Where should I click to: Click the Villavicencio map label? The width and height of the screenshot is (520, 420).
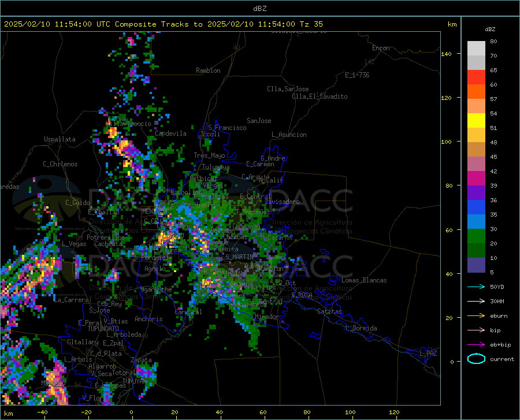coord(129,124)
